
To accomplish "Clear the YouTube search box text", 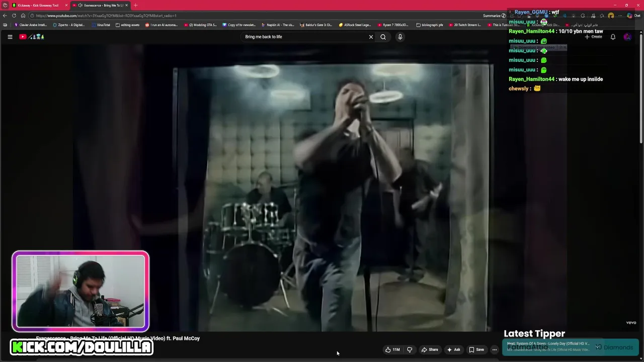I will [371, 37].
